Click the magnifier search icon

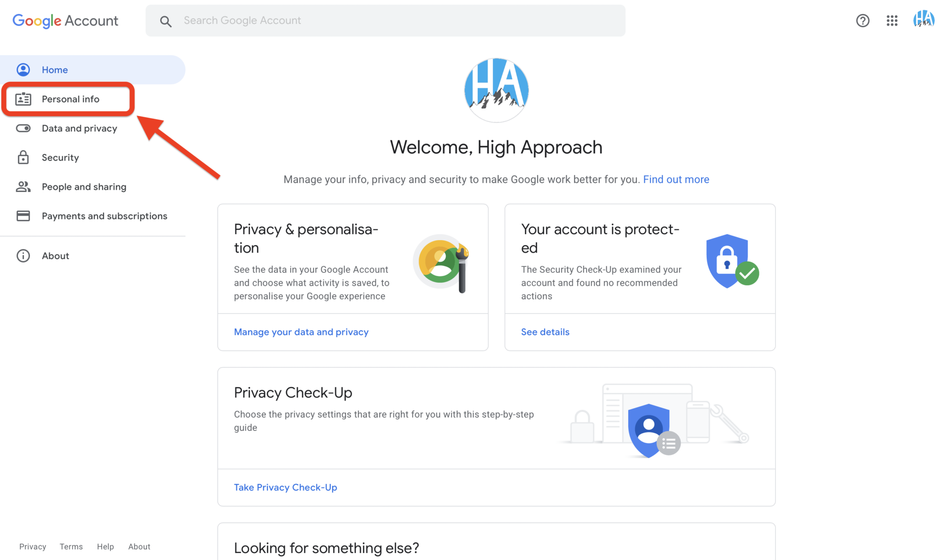tap(165, 21)
